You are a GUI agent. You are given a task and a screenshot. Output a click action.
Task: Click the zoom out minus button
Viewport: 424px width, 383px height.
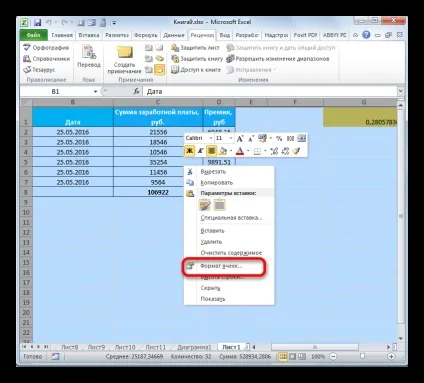click(333, 356)
